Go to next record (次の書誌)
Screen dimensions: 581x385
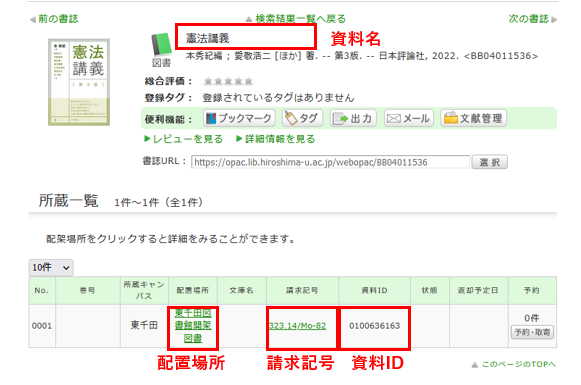point(532,19)
